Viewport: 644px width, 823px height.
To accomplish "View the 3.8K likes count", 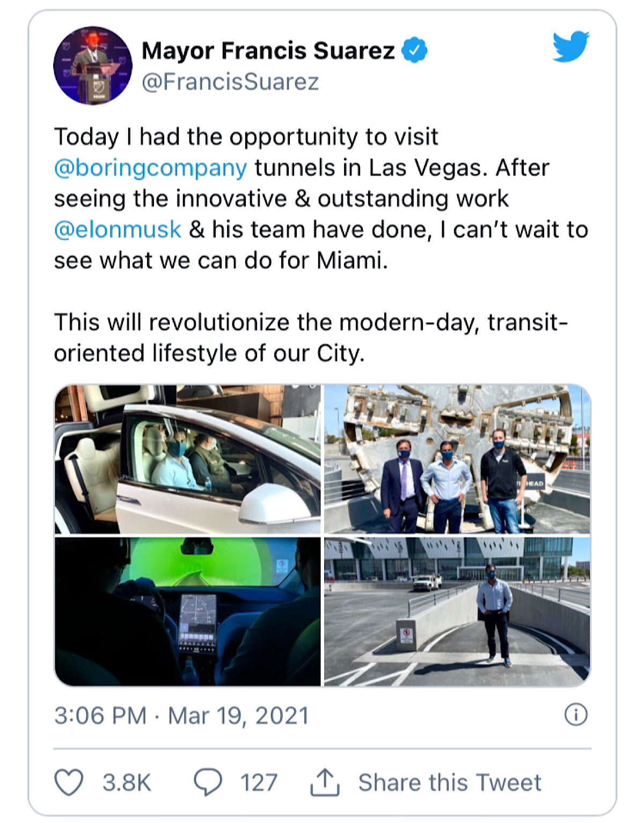I will coord(127,783).
